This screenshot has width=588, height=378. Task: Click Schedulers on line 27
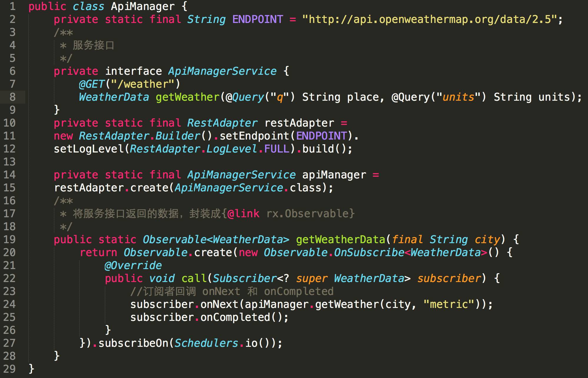click(207, 343)
